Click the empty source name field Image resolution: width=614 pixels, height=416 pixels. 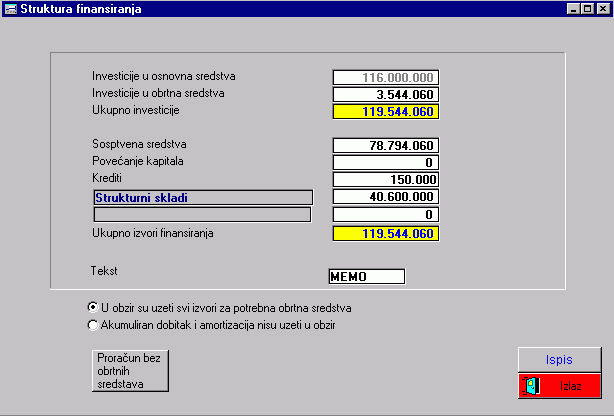[x=202, y=215]
